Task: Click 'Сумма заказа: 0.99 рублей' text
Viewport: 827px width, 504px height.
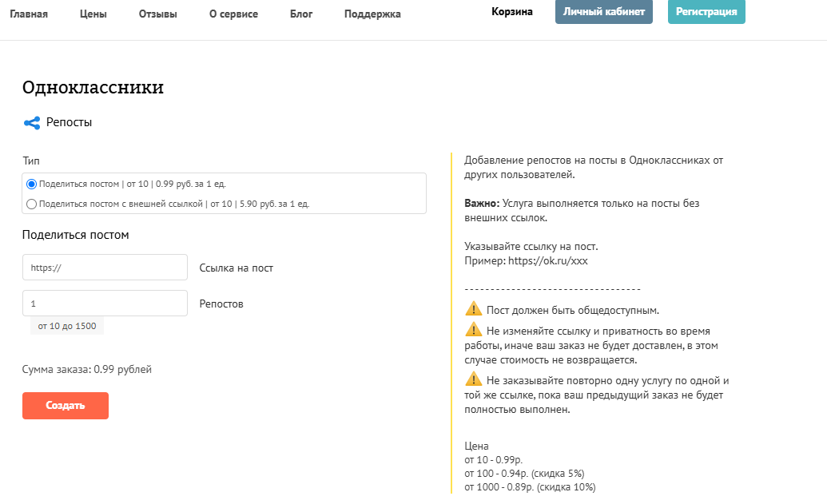Action: click(x=87, y=369)
